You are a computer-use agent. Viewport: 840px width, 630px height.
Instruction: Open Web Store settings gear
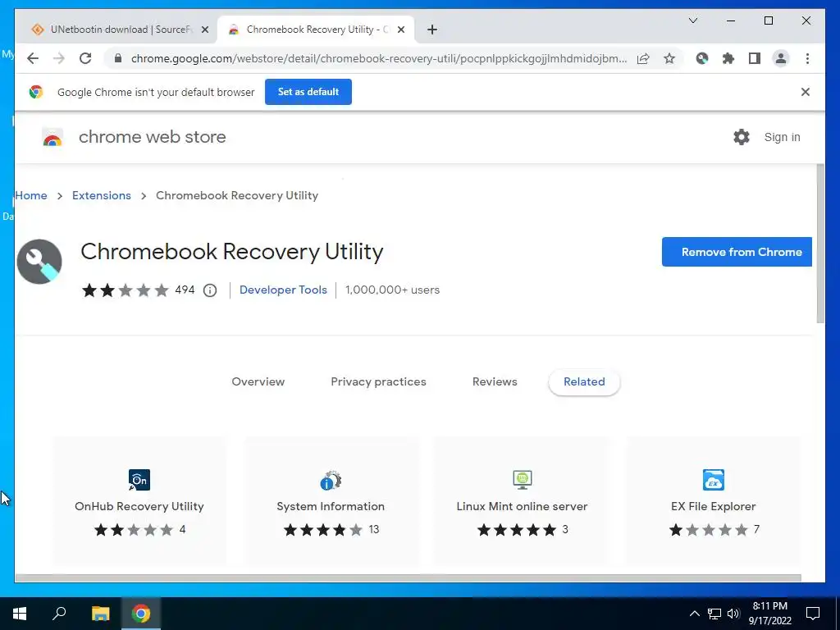point(741,137)
